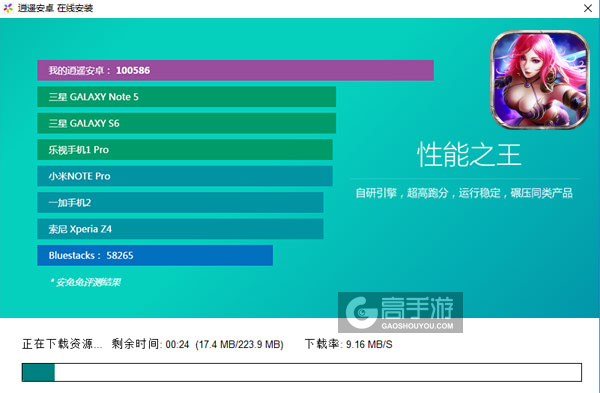Click the 逍遥安卓 在线安装 window title
The image size is (600, 393).
click(x=55, y=8)
